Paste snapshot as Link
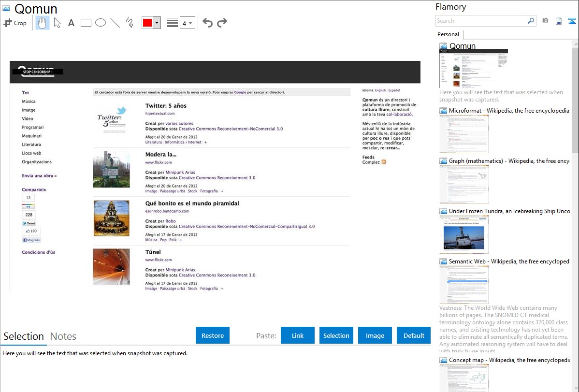The width and height of the screenshot is (579, 392). tap(298, 335)
